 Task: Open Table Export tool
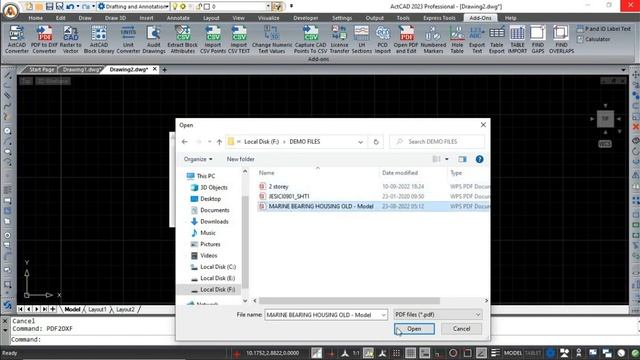point(497,39)
